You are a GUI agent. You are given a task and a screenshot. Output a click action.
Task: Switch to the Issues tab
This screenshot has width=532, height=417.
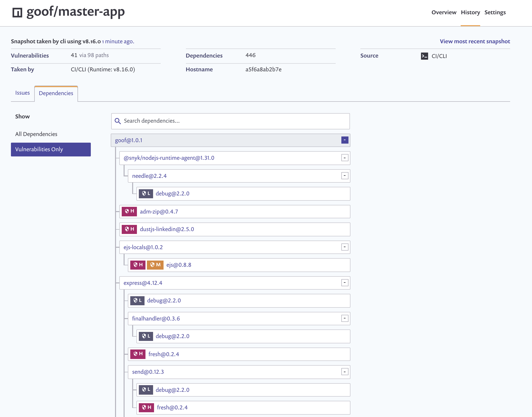point(22,93)
